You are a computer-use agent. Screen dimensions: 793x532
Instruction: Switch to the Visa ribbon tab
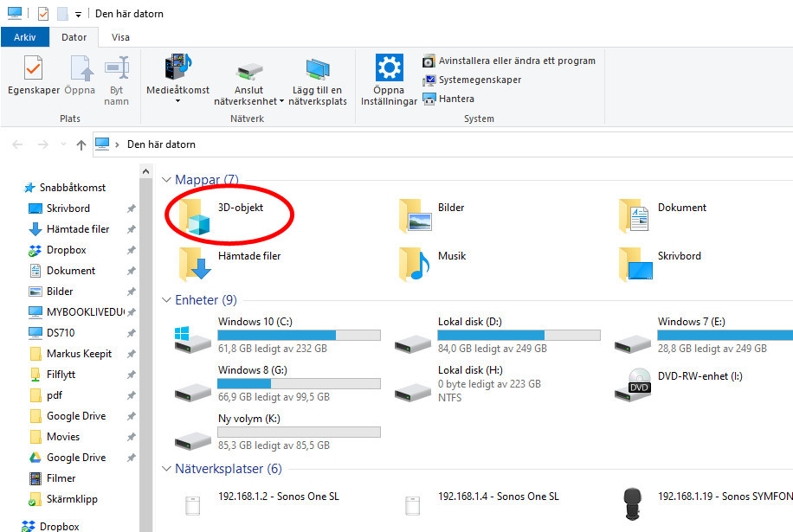pos(120,37)
